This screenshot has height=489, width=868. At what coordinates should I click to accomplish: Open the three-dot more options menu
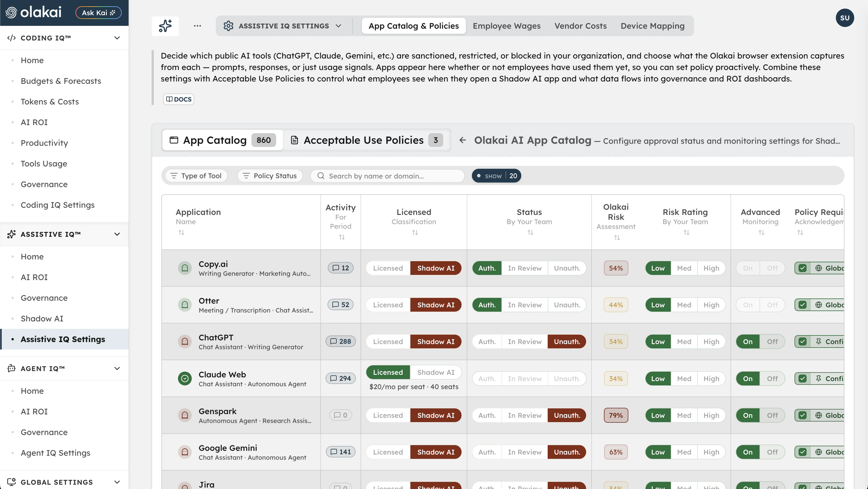[197, 26]
